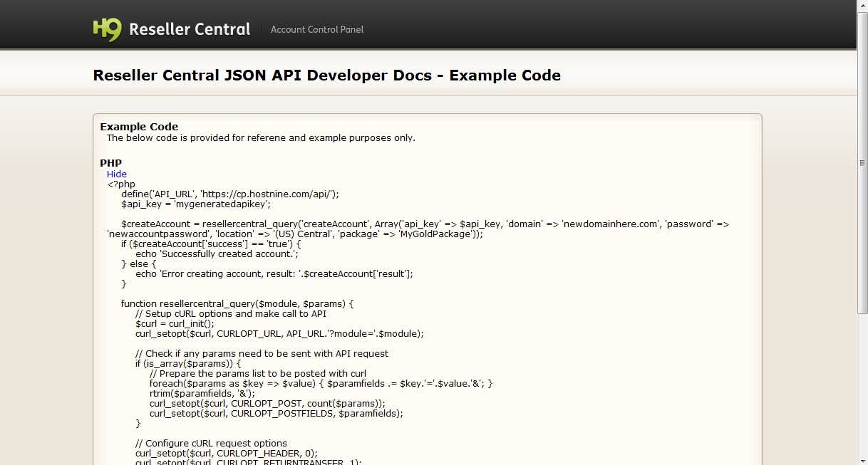
Task: Click the scrollbar down arrow
Action: 862,459
